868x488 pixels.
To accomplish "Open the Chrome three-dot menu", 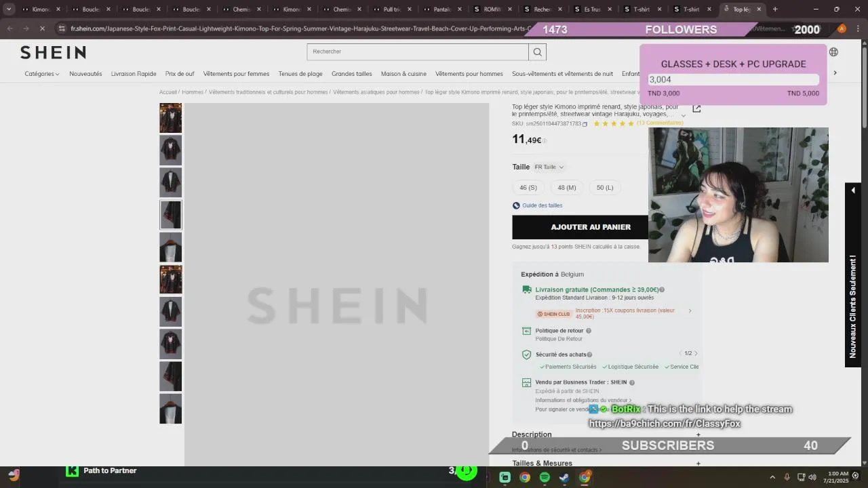I will tap(857, 28).
